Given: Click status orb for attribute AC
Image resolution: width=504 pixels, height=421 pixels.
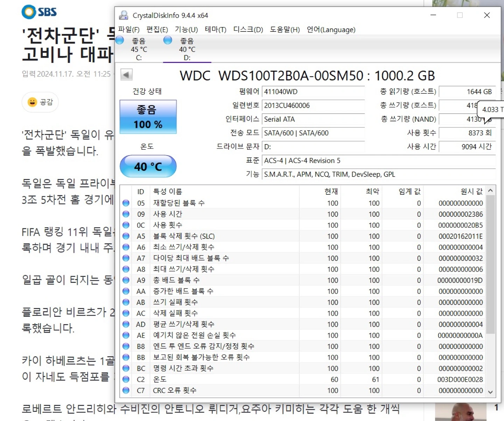Looking at the screenshot, I should tap(126, 313).
